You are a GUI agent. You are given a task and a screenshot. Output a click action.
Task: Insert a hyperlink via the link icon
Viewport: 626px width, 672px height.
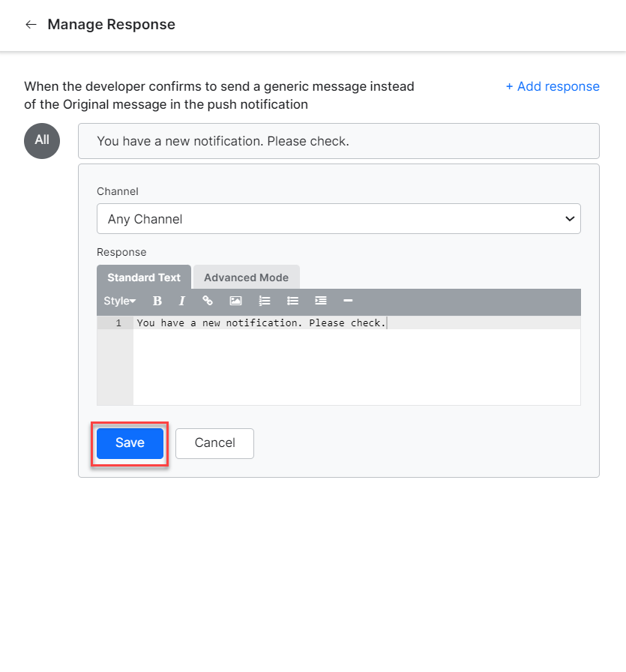click(208, 301)
